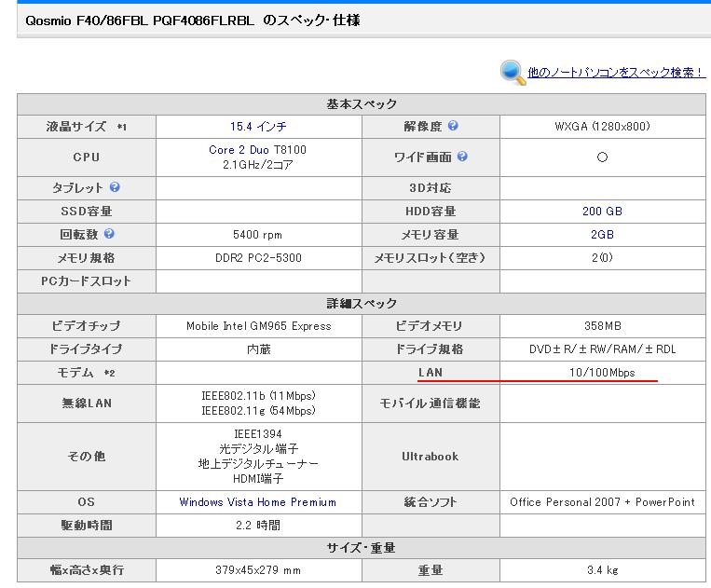
Task: Open the 他のノートパソコンをスペック検索 link
Action: [616, 73]
